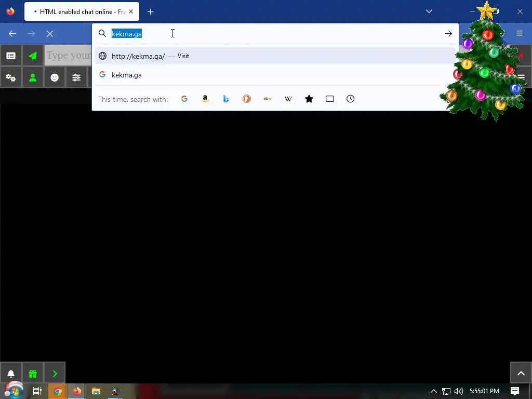Viewport: 532px width, 399px height.
Task: Open File Explorer from taskbar
Action: [96, 391]
